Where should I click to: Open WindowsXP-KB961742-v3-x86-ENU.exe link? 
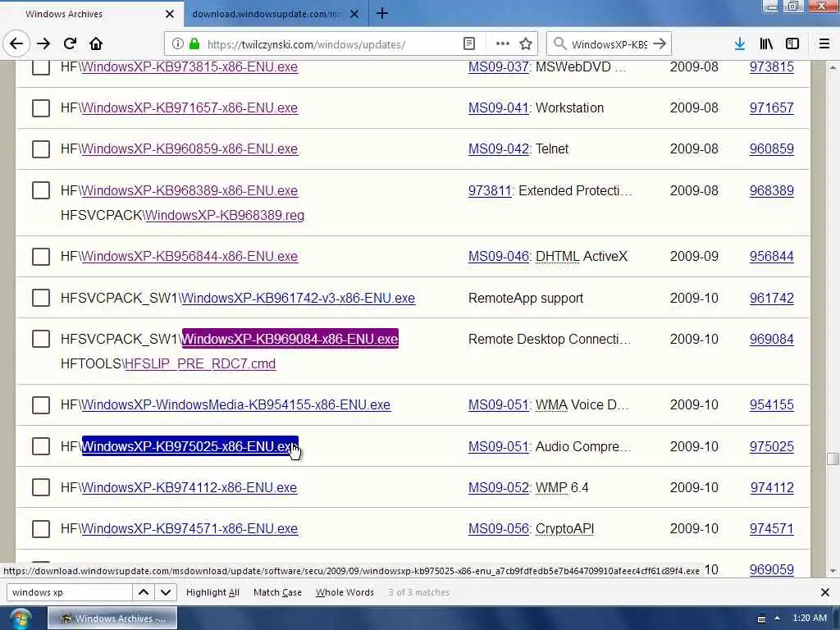298,298
